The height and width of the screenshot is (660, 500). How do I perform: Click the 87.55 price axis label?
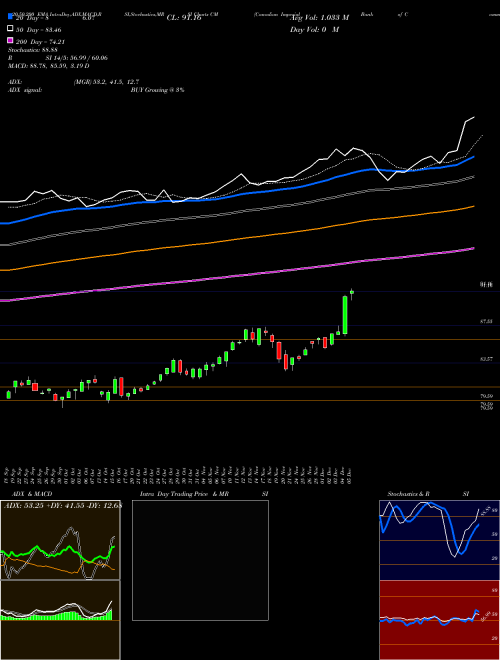(x=486, y=321)
